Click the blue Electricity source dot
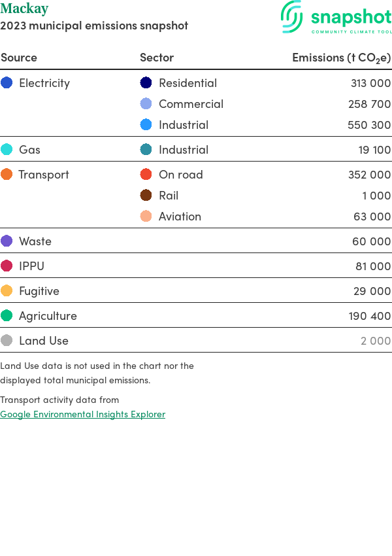392x556 pixels. pyautogui.click(x=7, y=83)
